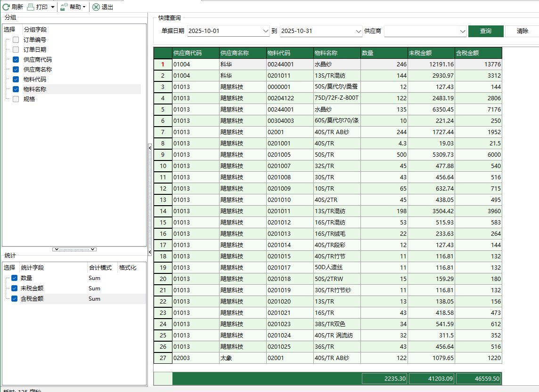Enable the 订单编号 grouping checkbox
539x392 pixels.
16,40
